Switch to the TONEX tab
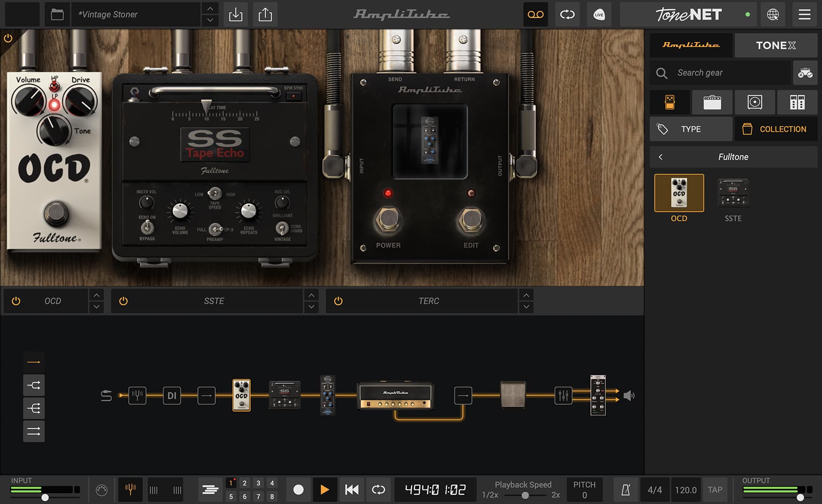Screen dimensions: 822x504 click(776, 45)
